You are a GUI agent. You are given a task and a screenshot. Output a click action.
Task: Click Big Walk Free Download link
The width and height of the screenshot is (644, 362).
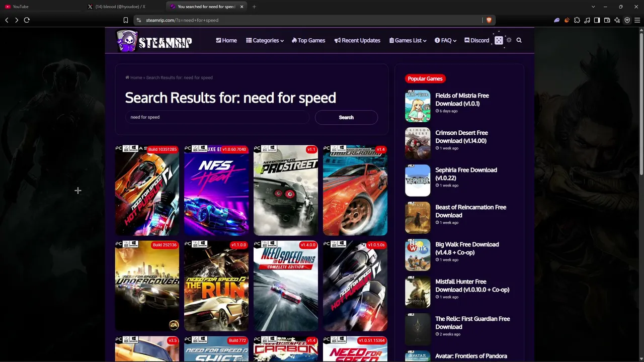tap(467, 248)
